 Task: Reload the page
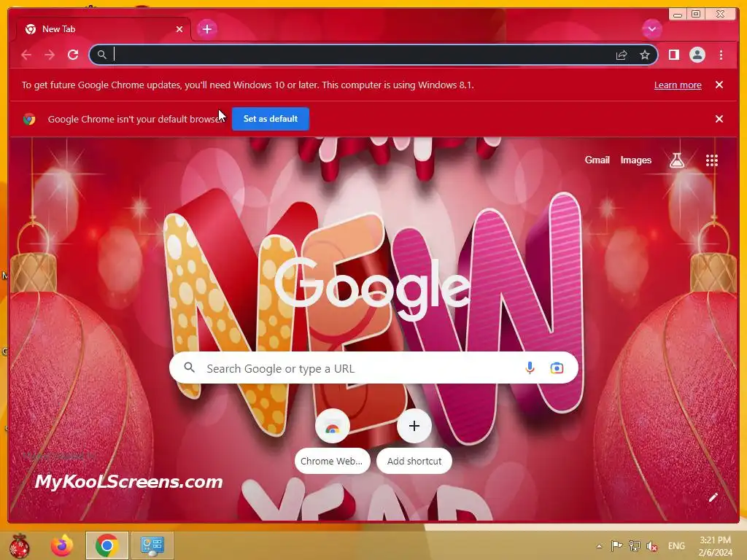(73, 55)
